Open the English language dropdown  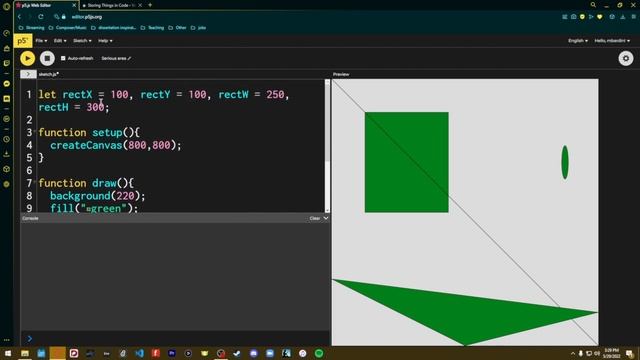578,41
